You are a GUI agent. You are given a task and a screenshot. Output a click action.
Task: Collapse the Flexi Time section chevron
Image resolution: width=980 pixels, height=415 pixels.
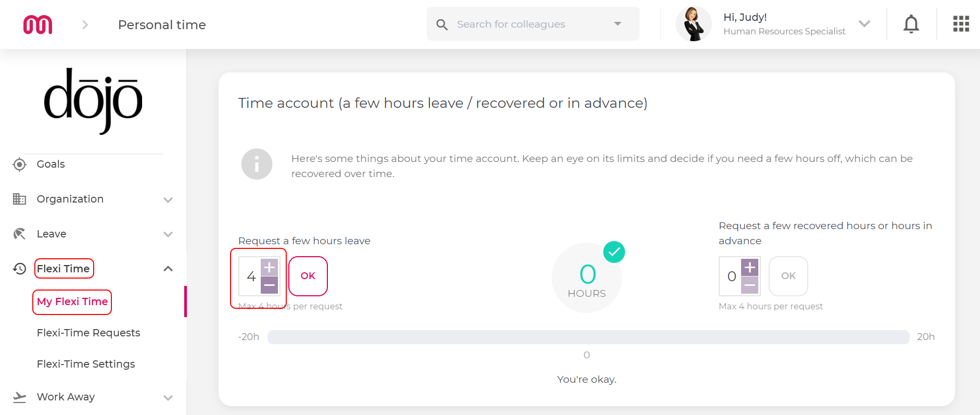tap(168, 269)
